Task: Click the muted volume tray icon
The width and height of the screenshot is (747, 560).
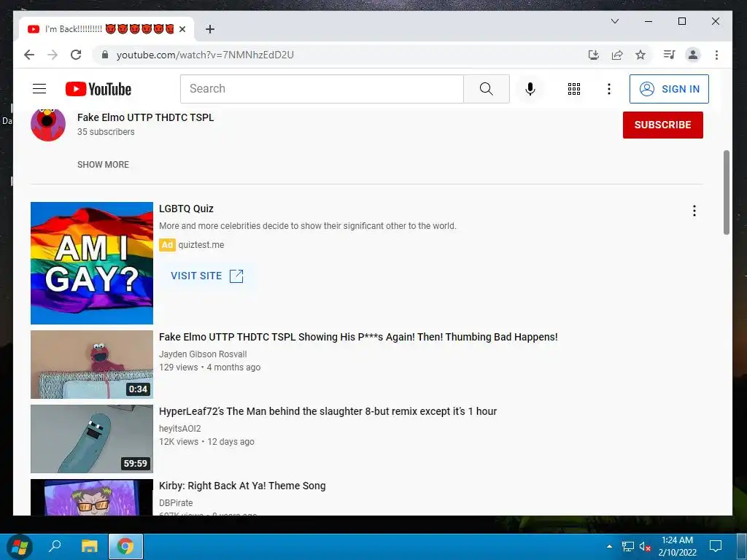Action: pyautogui.click(x=645, y=546)
